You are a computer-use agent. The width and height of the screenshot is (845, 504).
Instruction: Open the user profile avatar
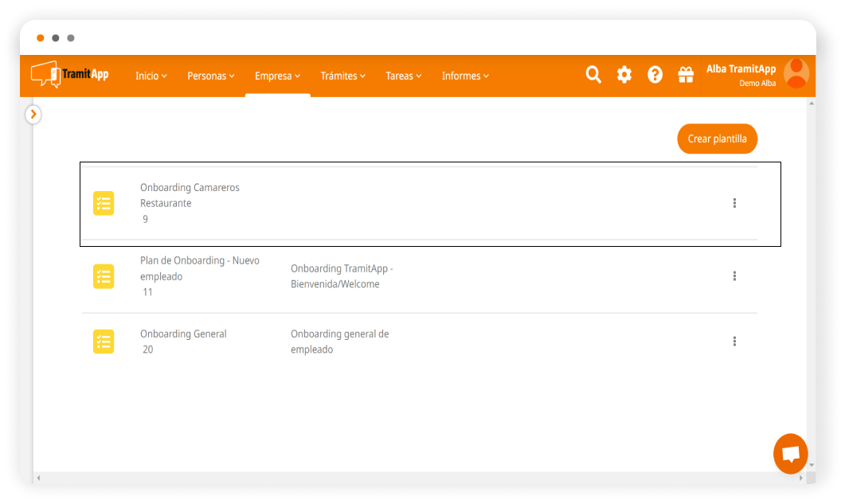[796, 73]
